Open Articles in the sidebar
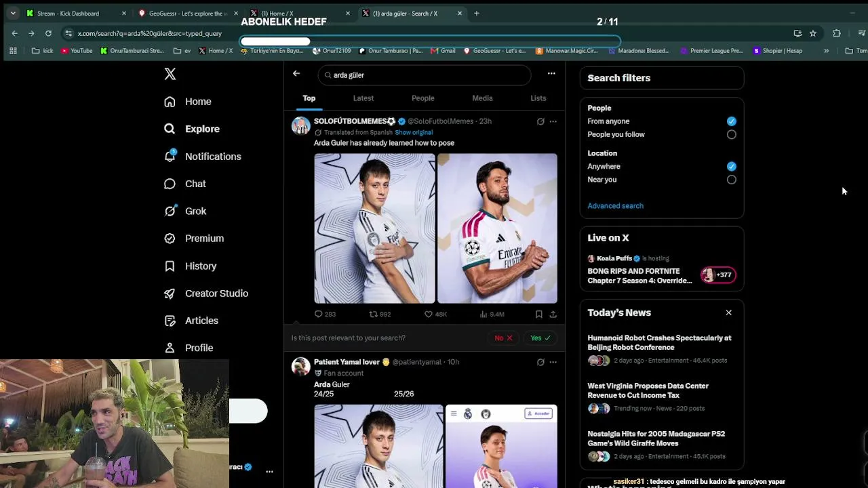The image size is (868, 488). 191,321
